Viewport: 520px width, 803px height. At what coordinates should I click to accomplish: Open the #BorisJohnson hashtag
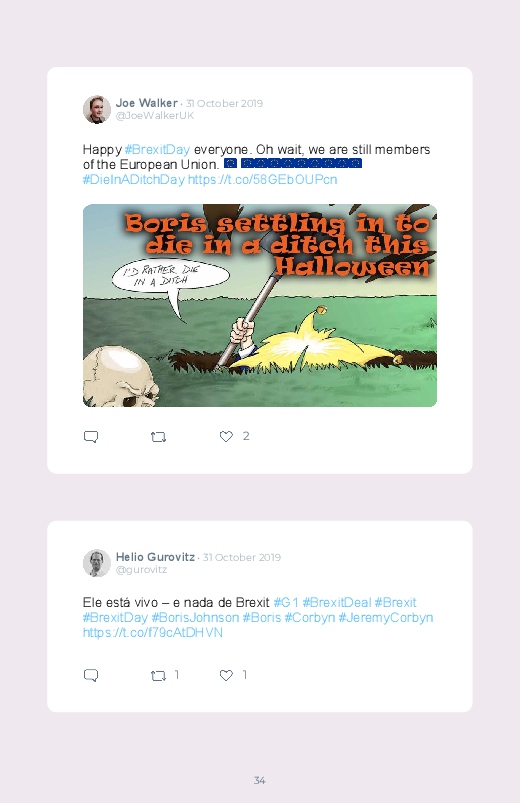pyautogui.click(x=195, y=618)
